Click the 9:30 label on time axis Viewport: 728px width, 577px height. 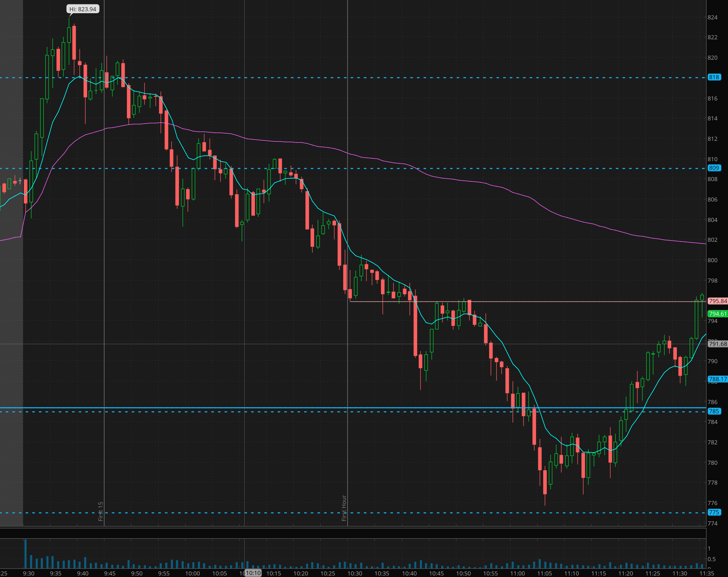click(x=29, y=573)
